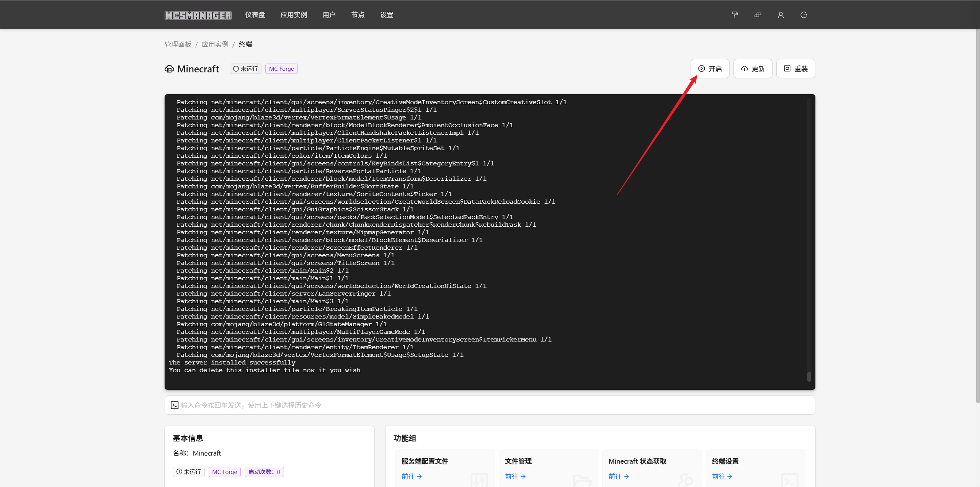Click the 终端设置 card title

pyautogui.click(x=725, y=461)
